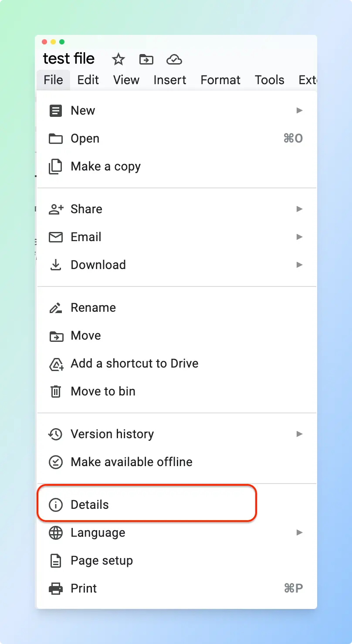Click the Make a copy icon
Image resolution: width=352 pixels, height=644 pixels.
pos(55,167)
